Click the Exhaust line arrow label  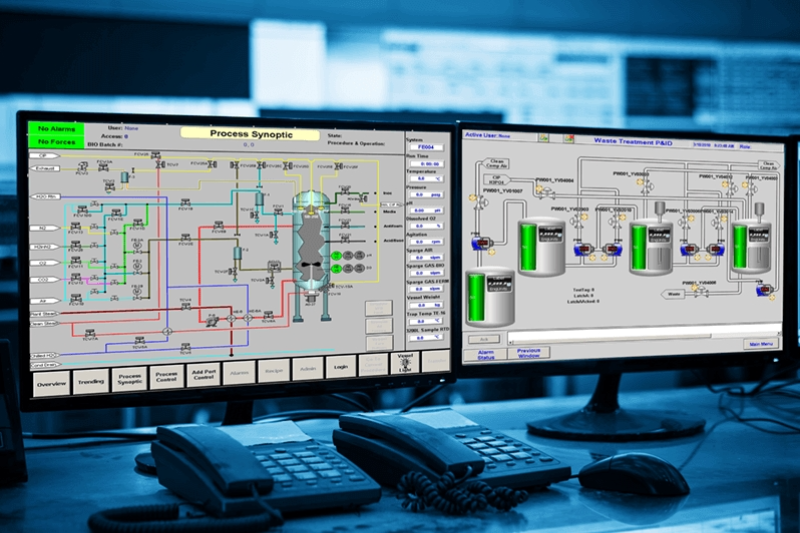click(x=45, y=170)
